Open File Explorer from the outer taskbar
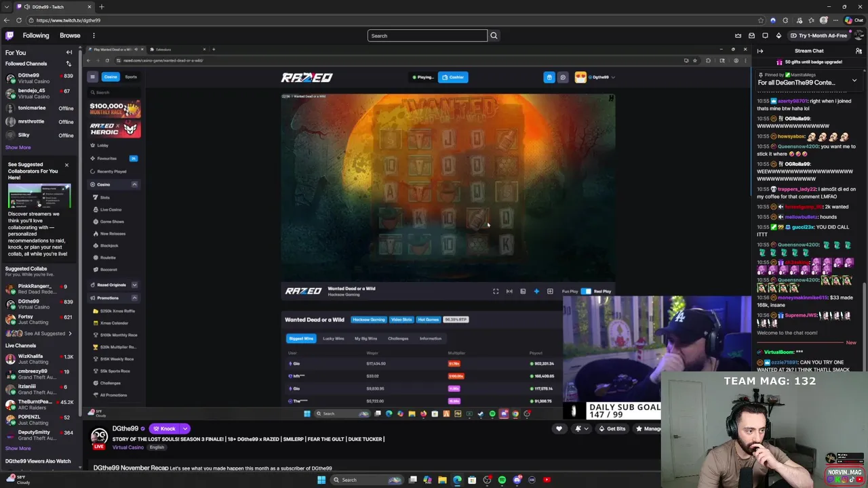868x488 pixels. pos(442,480)
